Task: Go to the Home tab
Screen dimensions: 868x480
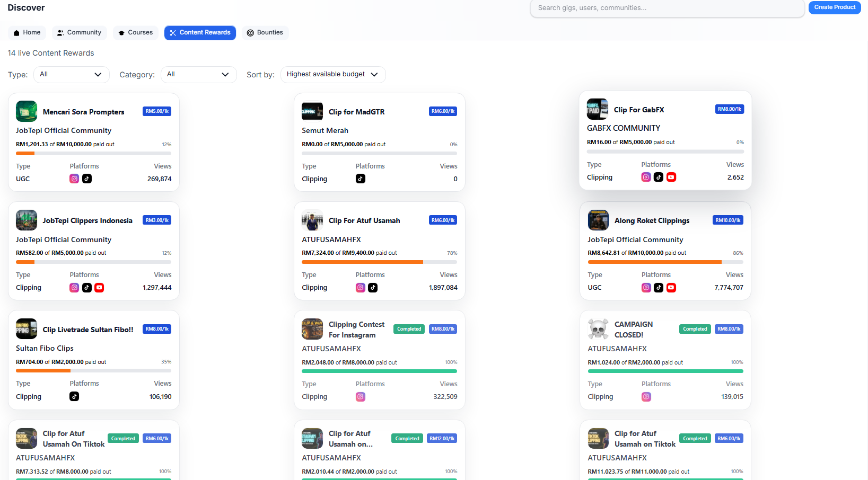Action: (27, 33)
